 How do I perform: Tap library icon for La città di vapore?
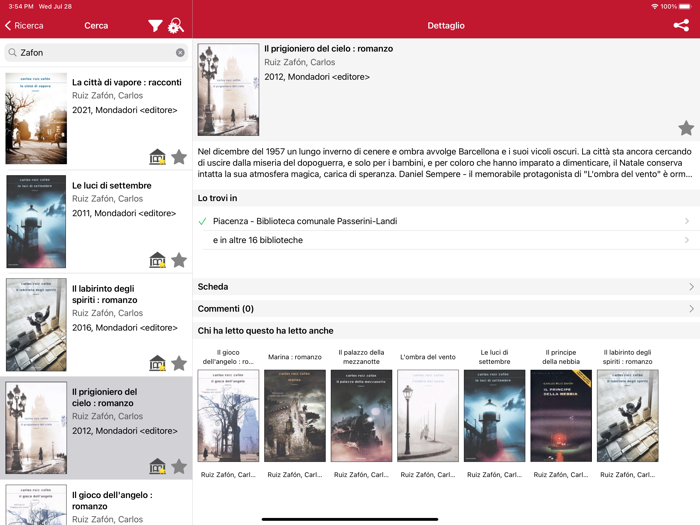[157, 157]
